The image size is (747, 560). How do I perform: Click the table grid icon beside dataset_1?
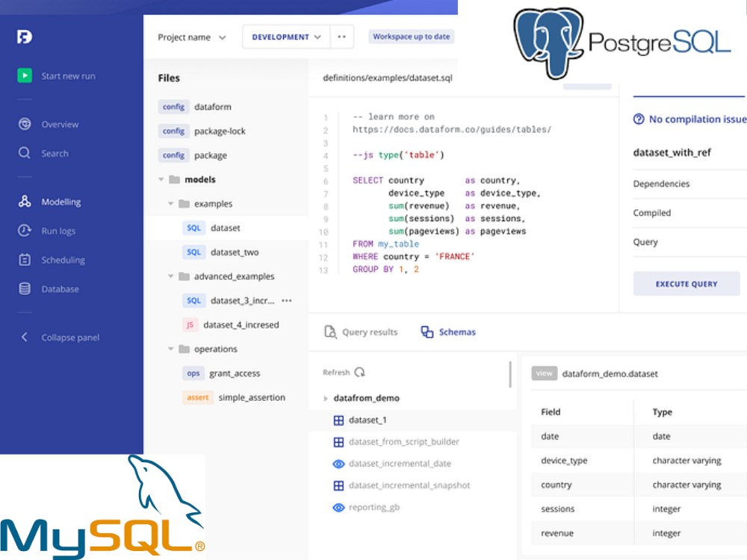click(338, 420)
